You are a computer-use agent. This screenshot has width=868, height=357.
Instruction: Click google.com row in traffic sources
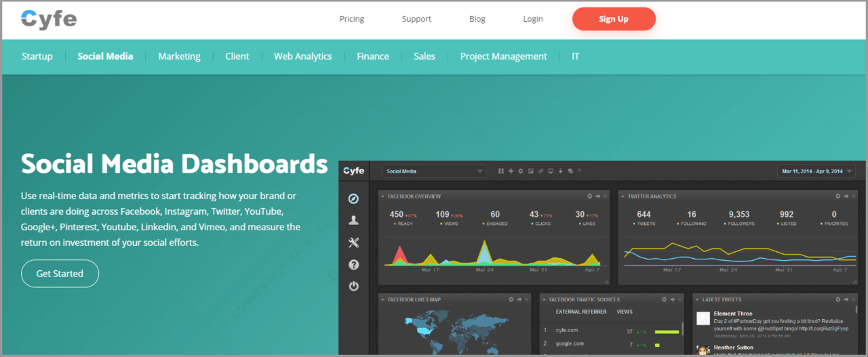pos(611,344)
